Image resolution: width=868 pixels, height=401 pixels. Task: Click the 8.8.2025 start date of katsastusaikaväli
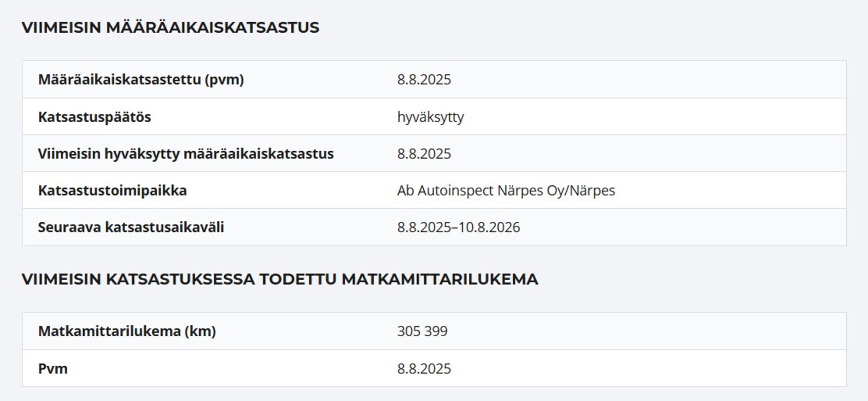coord(424,227)
